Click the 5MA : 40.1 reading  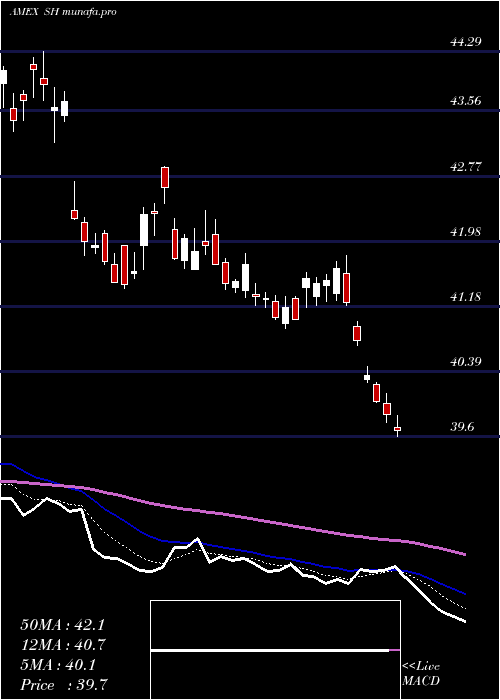58,665
